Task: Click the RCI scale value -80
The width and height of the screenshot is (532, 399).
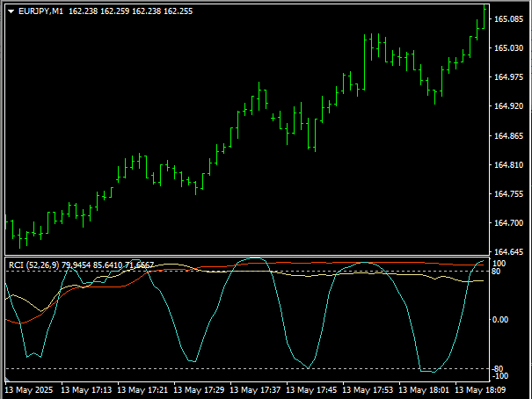Action: pyautogui.click(x=497, y=369)
